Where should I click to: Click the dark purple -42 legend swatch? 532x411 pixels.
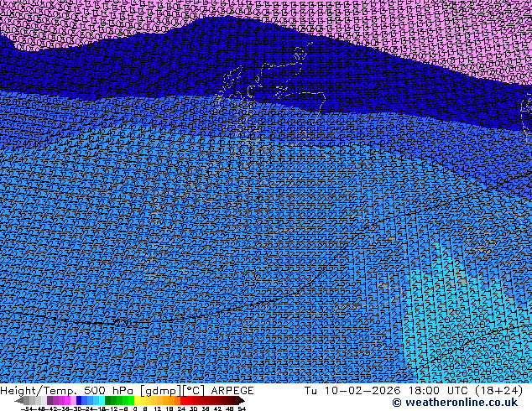[50, 400]
